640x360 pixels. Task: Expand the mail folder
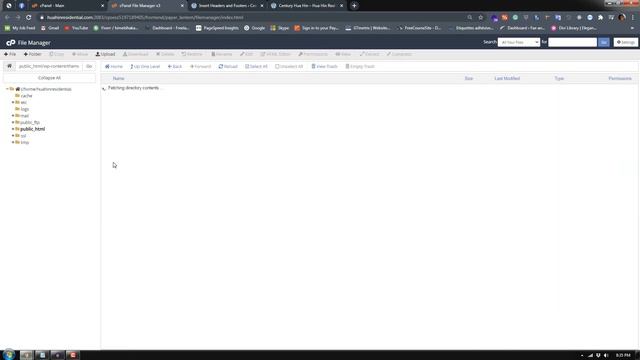tap(13, 116)
